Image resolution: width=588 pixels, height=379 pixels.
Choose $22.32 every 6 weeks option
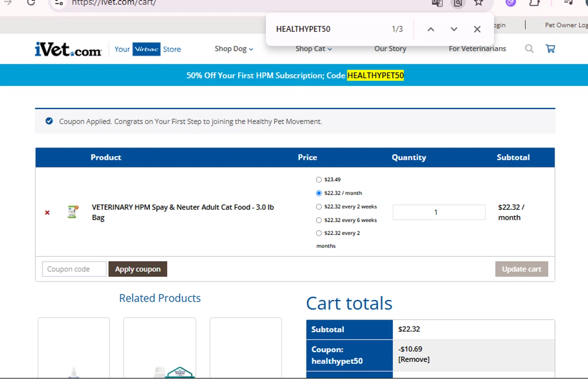[319, 220]
